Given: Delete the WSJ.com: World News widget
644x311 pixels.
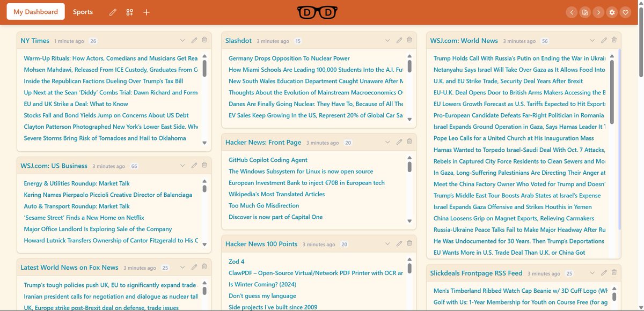Looking at the screenshot, I should pyautogui.click(x=614, y=40).
